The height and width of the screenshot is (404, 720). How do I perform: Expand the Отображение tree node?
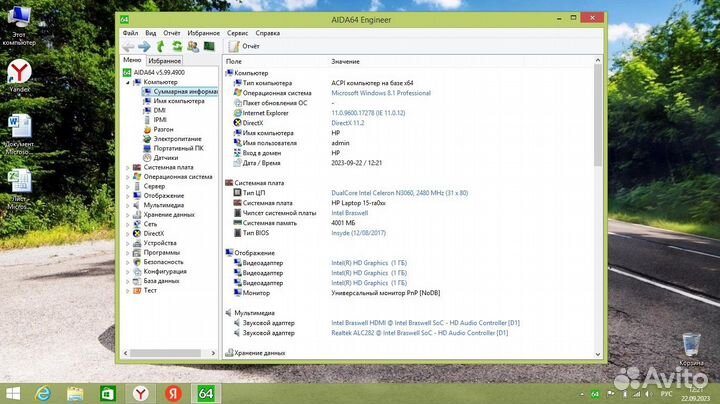[x=128, y=196]
